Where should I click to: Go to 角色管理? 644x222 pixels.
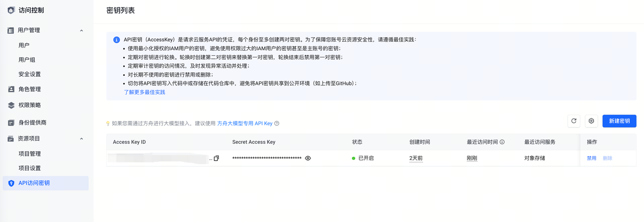tap(29, 89)
